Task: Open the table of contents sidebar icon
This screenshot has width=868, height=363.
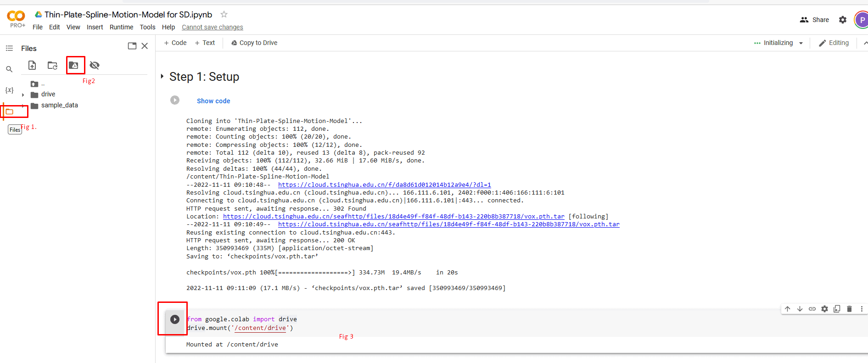Action: coord(9,48)
